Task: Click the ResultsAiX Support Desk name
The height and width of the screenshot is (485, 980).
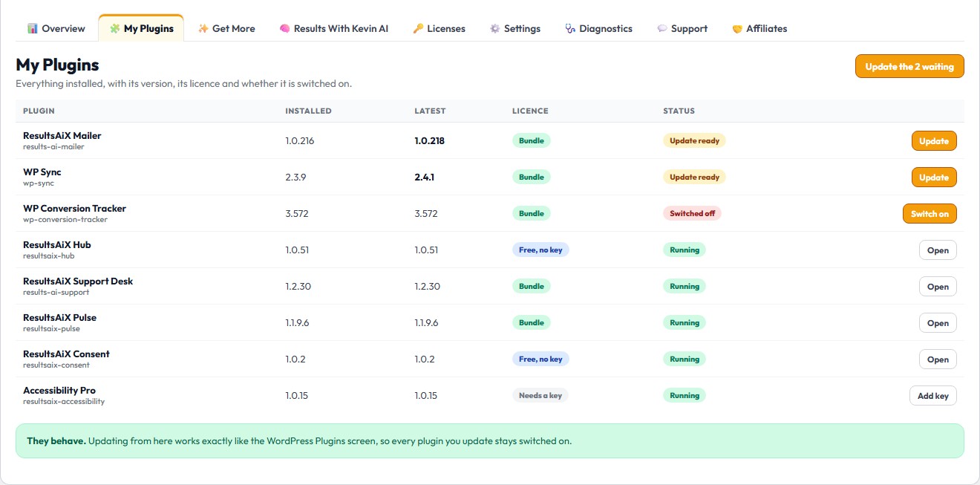Action: (78, 281)
